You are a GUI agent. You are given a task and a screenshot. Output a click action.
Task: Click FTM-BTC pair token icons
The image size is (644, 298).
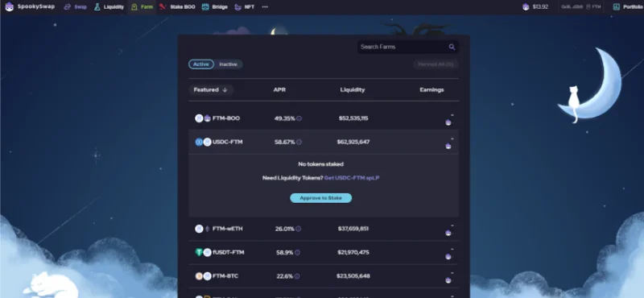pos(203,276)
